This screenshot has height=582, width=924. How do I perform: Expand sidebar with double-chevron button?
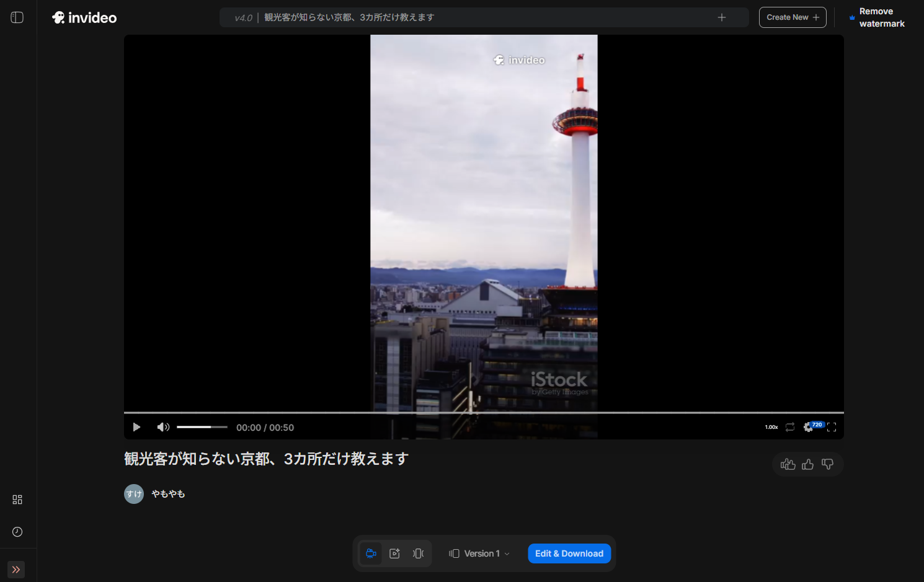[16, 569]
